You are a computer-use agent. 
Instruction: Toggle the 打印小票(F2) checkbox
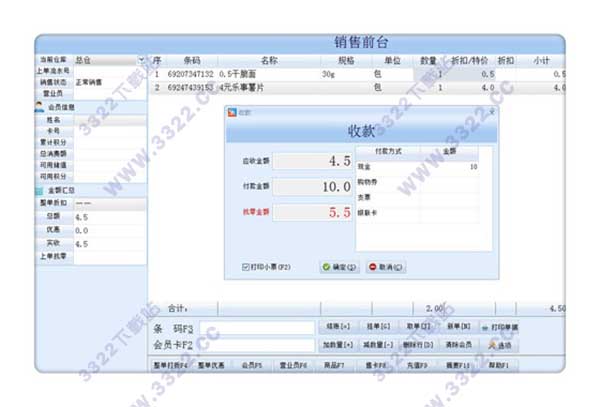(246, 267)
